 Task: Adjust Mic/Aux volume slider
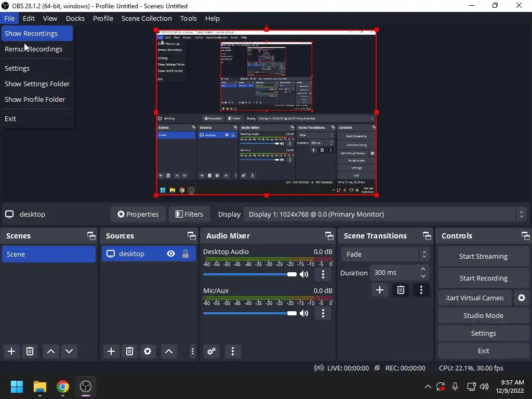coord(250,313)
